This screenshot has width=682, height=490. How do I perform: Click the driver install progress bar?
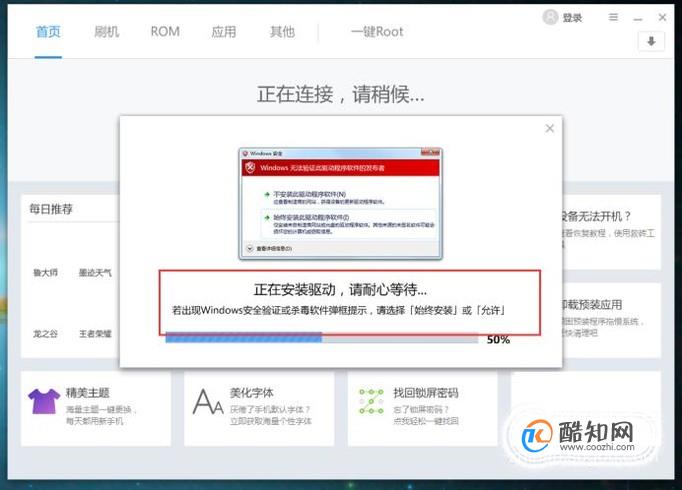[321, 338]
